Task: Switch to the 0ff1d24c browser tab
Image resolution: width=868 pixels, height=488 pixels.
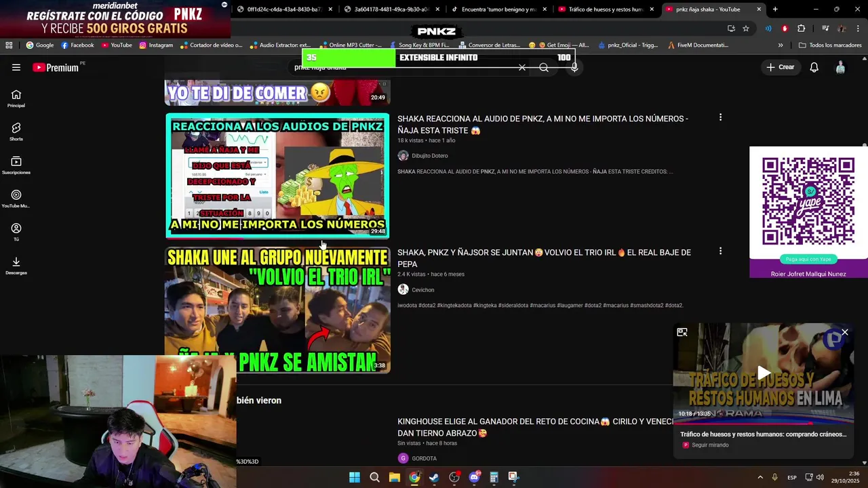Action: pyautogui.click(x=284, y=9)
